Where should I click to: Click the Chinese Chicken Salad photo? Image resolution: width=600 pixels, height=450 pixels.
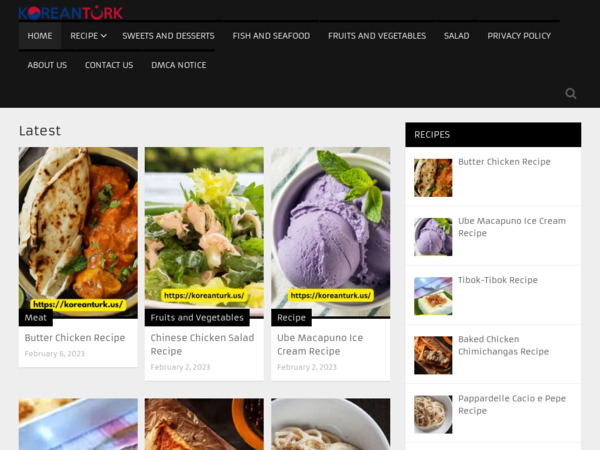pyautogui.click(x=204, y=230)
